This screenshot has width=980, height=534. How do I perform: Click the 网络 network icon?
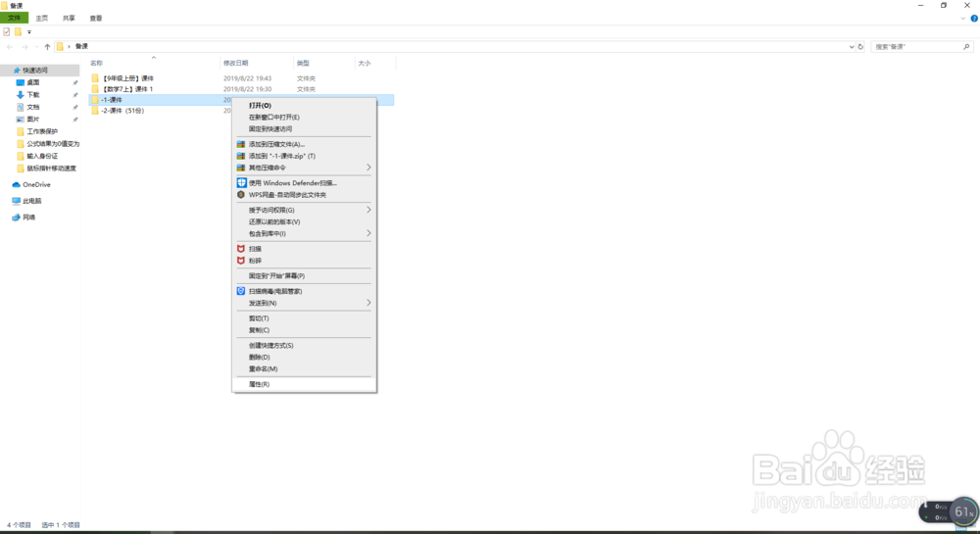pos(17,218)
